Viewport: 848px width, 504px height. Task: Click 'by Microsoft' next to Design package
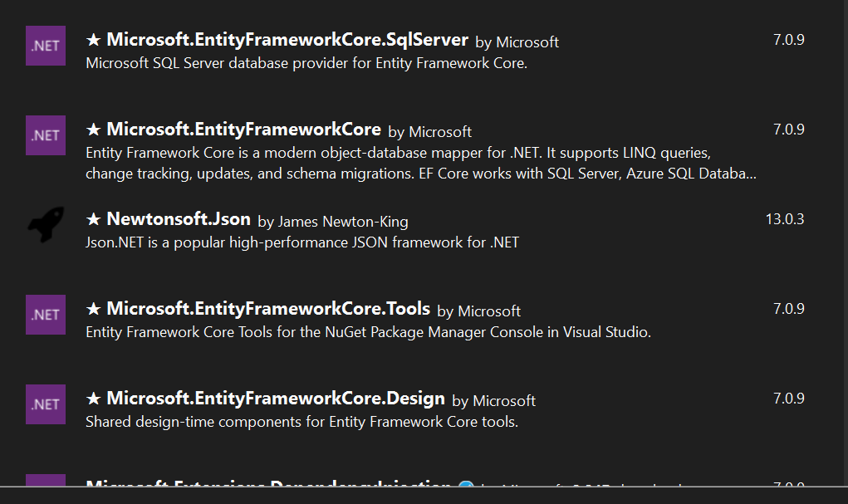pos(493,401)
